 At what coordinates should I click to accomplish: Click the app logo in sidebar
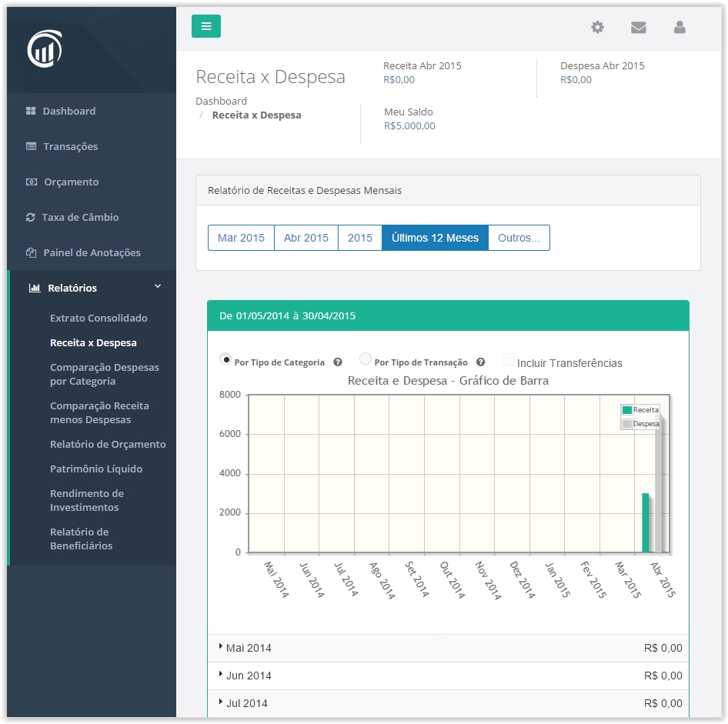[45, 50]
